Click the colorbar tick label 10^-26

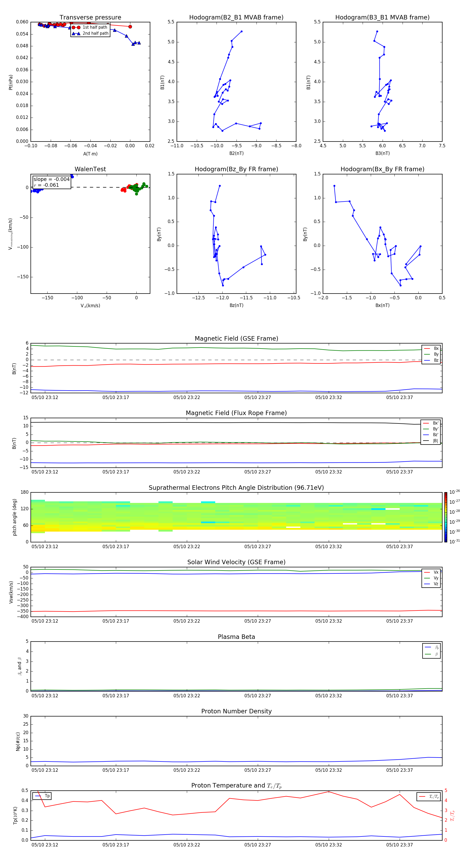(x=455, y=492)
